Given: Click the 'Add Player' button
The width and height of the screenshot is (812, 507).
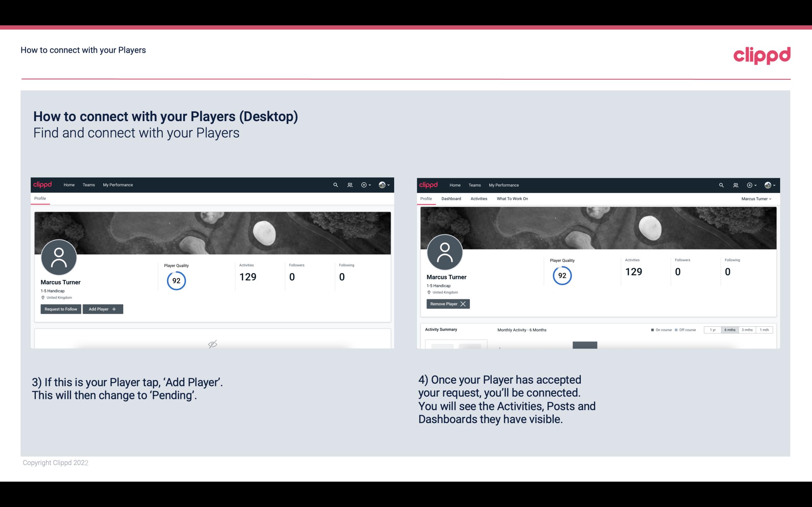Looking at the screenshot, I should [103, 308].
